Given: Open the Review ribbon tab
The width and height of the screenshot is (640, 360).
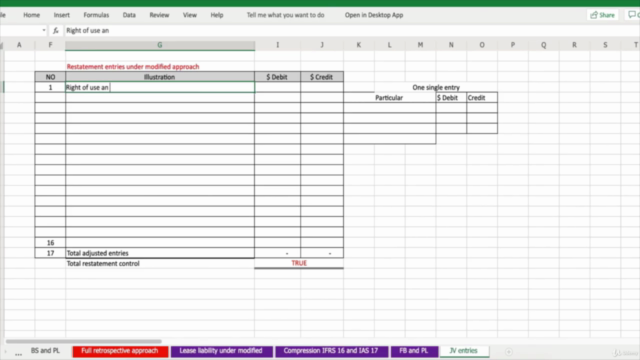Looking at the screenshot, I should point(159,15).
